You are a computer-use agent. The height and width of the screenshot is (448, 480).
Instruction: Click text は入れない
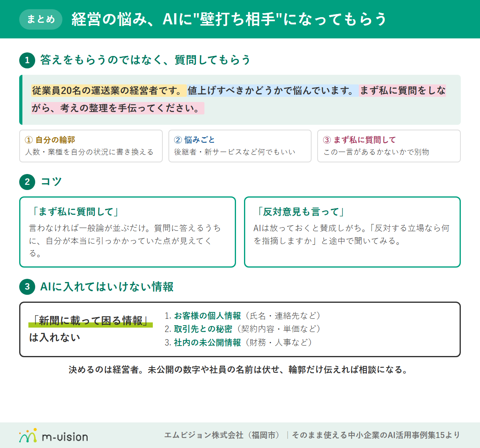[55, 338]
